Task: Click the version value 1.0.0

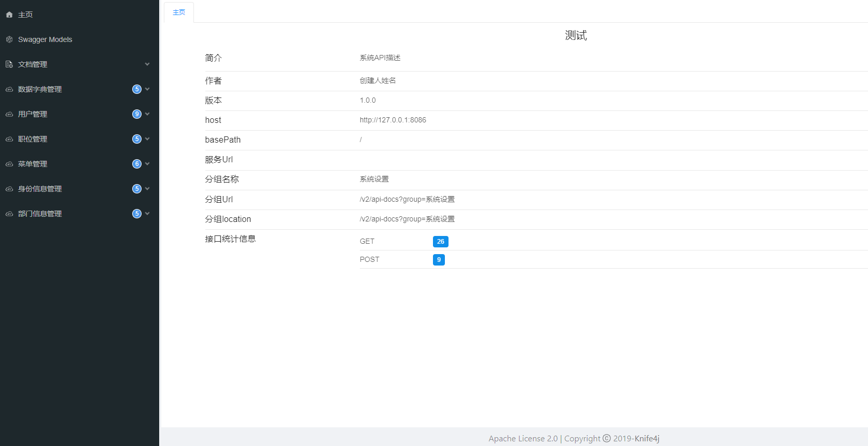Action: pos(368,100)
